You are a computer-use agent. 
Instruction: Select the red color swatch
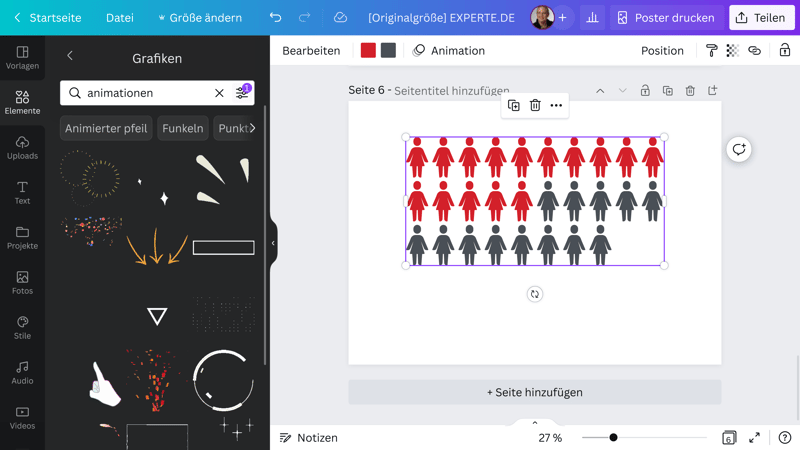point(368,51)
